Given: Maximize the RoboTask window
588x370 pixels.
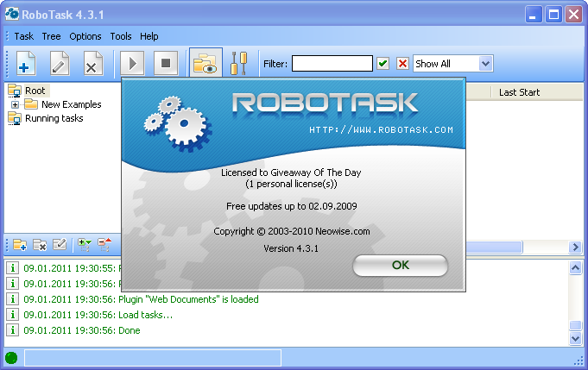Looking at the screenshot, I should pos(553,15).
